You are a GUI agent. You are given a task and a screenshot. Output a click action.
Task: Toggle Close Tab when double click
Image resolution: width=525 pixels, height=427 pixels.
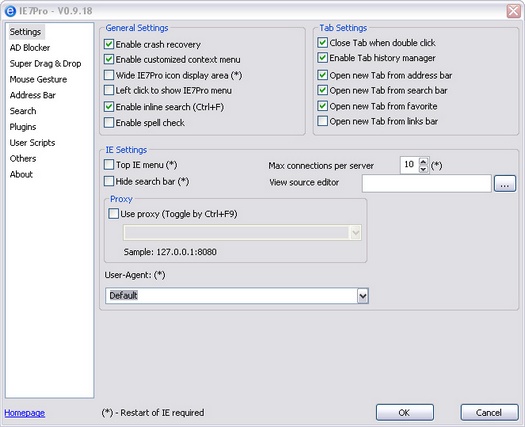click(322, 43)
